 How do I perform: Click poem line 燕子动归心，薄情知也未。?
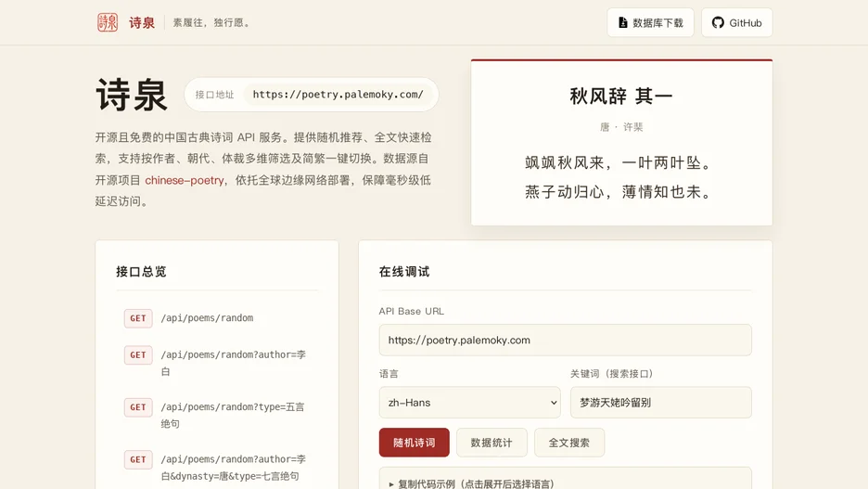point(618,192)
